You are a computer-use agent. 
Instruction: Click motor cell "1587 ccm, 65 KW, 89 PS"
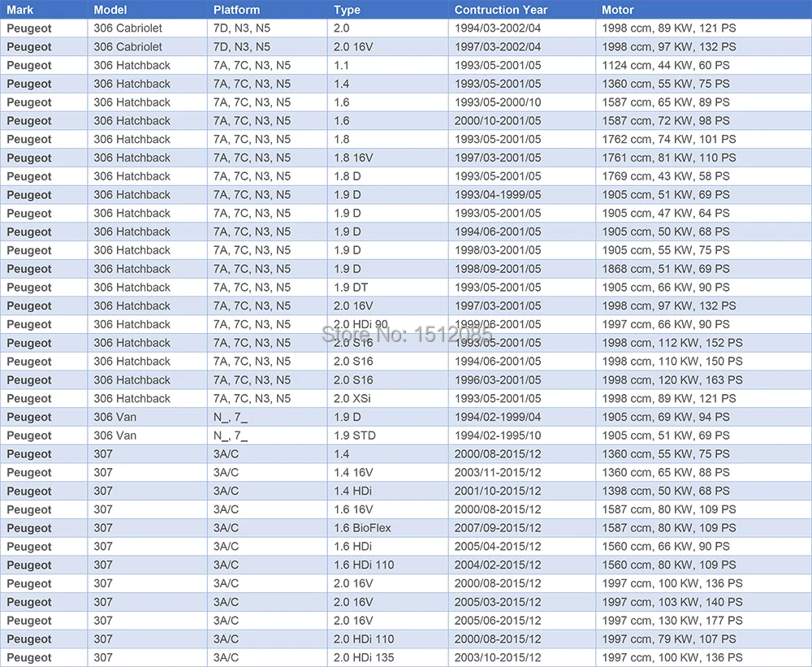pos(704,102)
